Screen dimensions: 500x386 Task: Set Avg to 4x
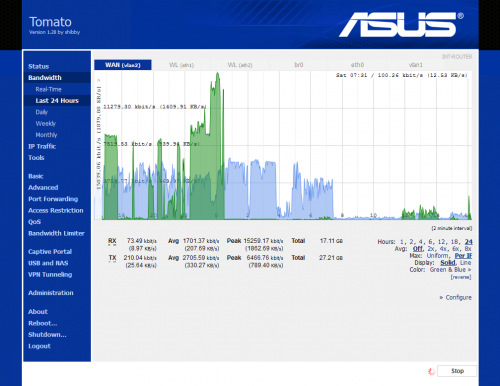point(443,249)
